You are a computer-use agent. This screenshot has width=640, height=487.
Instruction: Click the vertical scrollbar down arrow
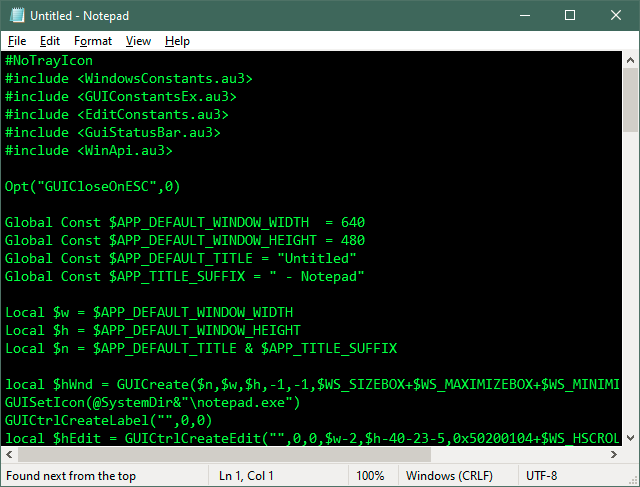click(630, 438)
